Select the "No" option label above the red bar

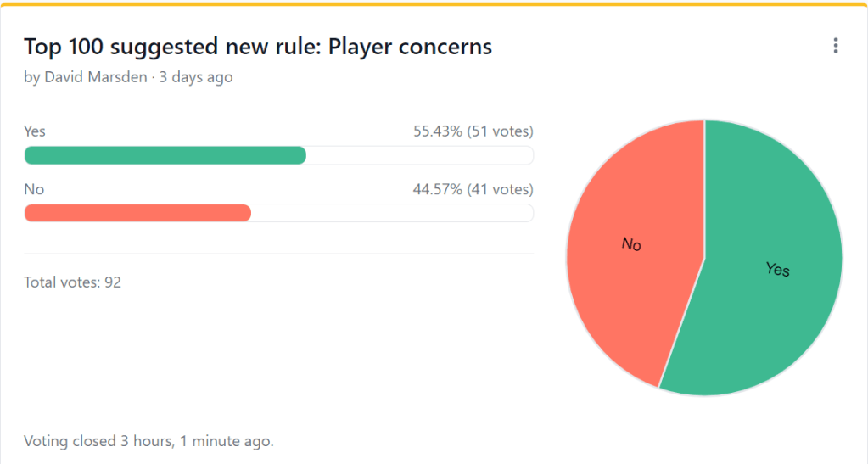[x=34, y=189]
